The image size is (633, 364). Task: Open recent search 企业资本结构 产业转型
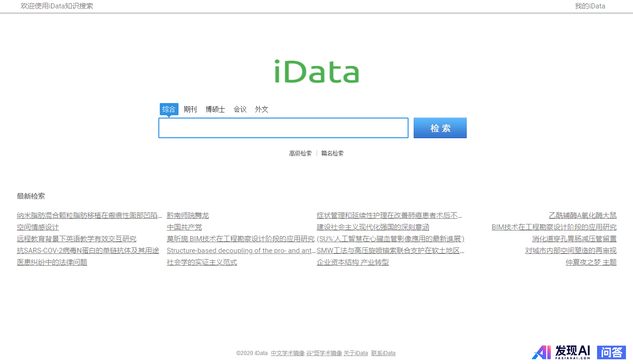pyautogui.click(x=353, y=262)
